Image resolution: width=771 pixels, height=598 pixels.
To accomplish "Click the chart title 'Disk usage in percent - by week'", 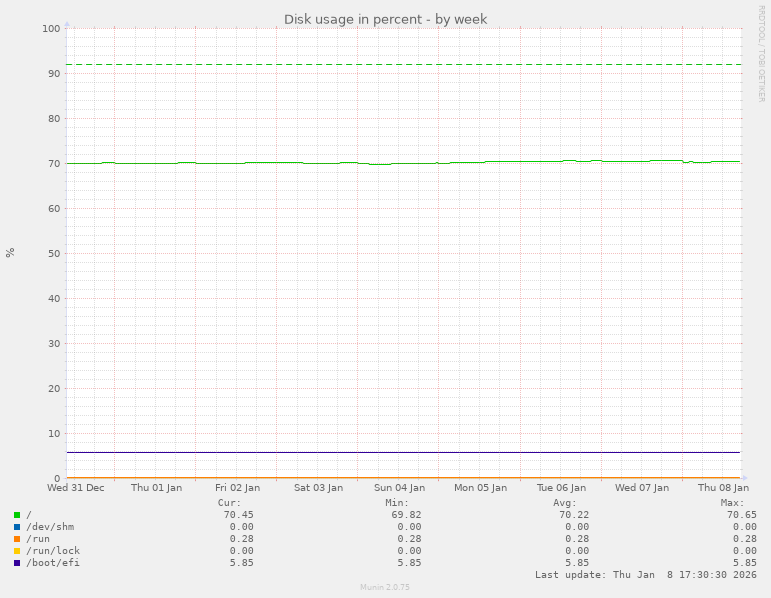I will (x=386, y=19).
